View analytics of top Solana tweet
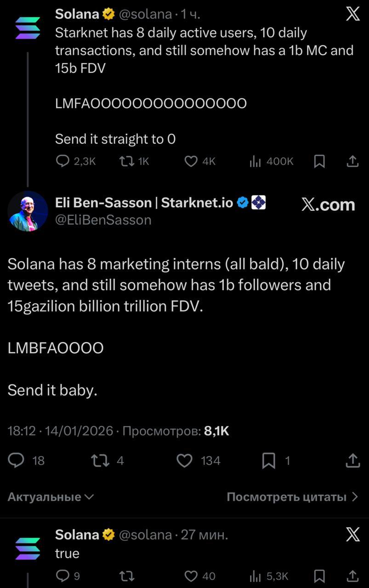This screenshot has height=588, width=369. tap(255, 161)
